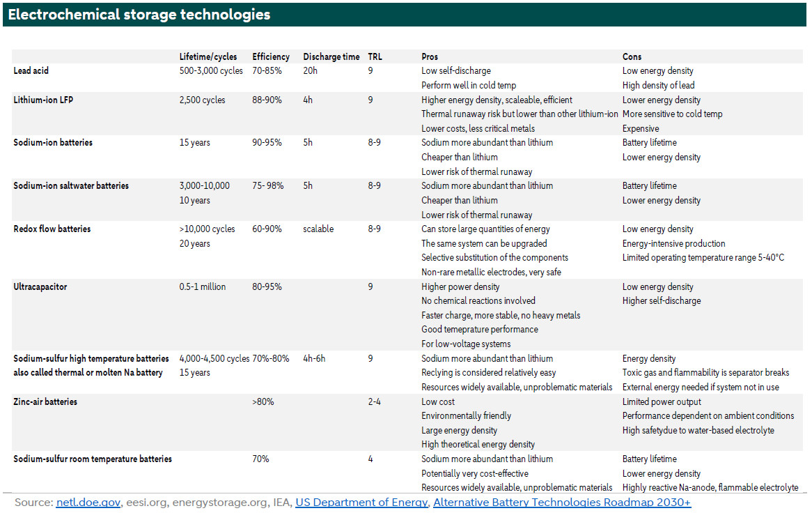Click 'Faster charge, more stable, no heavy metals'
Screen dimensions: 812x513
coord(501,315)
